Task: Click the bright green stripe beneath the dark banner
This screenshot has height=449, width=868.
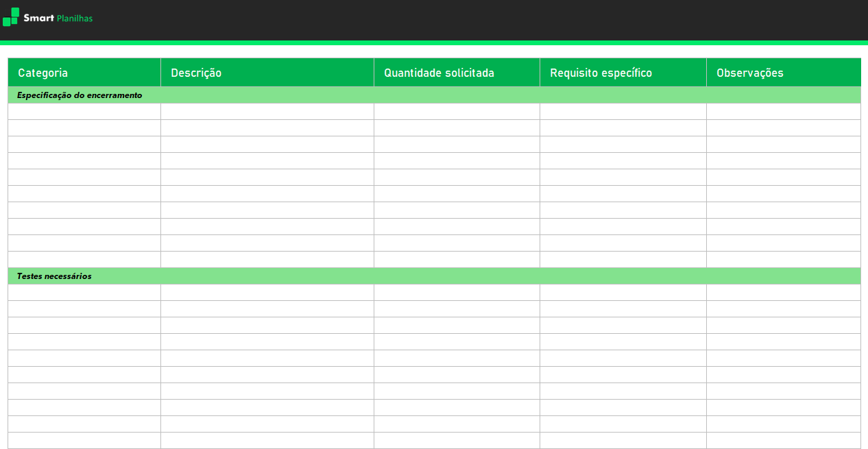Action: 434,43
